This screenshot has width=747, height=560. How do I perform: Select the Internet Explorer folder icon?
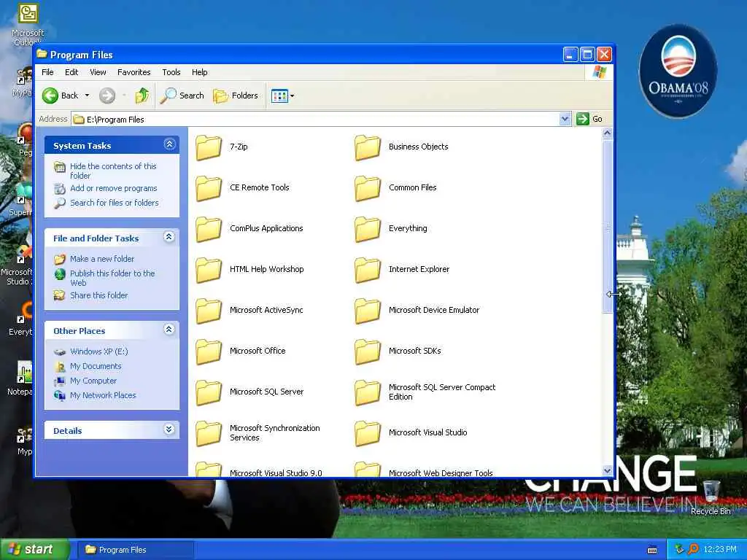tap(368, 270)
